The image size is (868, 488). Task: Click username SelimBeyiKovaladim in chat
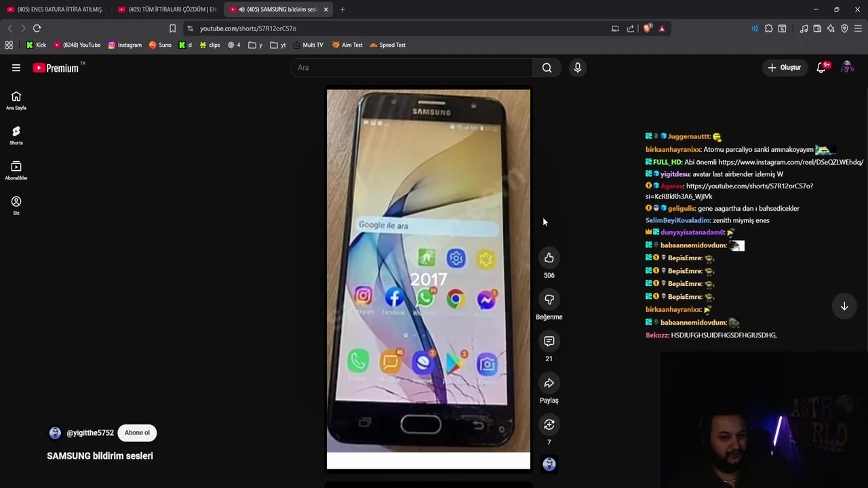click(x=678, y=220)
